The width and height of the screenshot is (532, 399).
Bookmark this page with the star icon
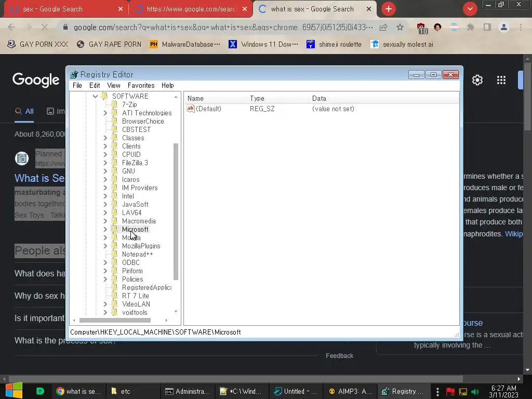(400, 27)
